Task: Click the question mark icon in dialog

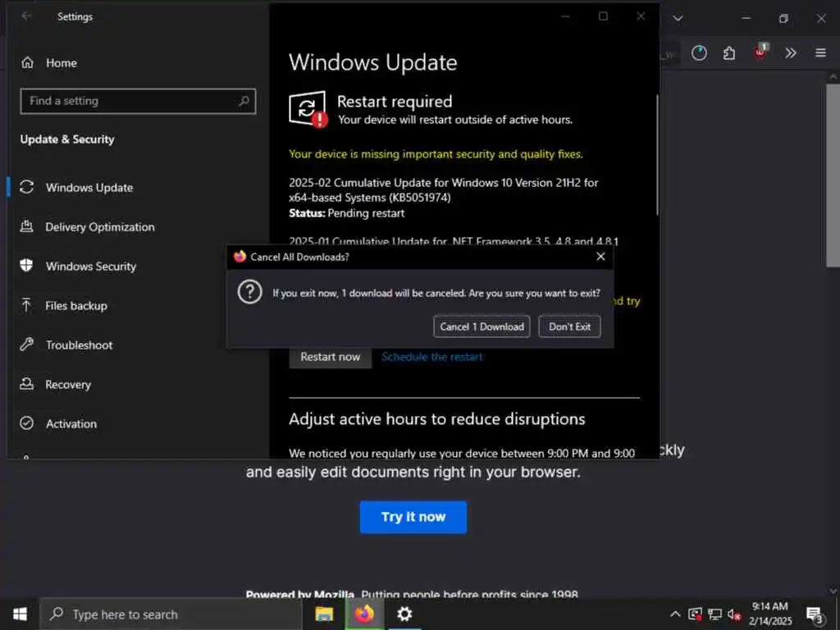Action: click(x=249, y=293)
